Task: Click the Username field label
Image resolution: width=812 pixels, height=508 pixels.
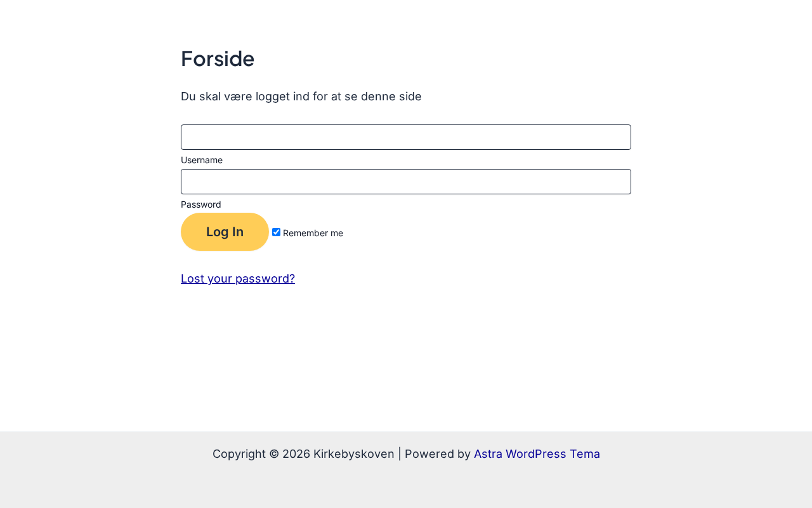Action: point(202,160)
